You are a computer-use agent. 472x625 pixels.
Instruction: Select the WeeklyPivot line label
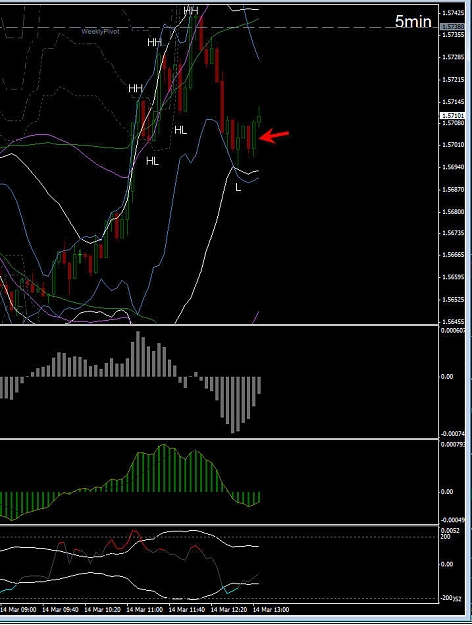click(100, 31)
